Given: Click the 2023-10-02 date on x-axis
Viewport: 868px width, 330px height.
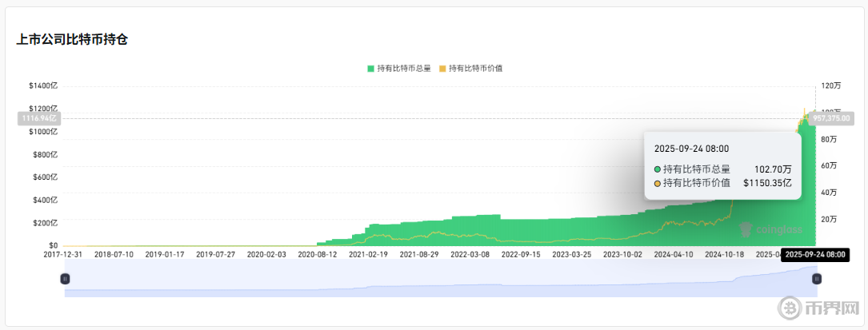Looking at the screenshot, I should tap(622, 254).
